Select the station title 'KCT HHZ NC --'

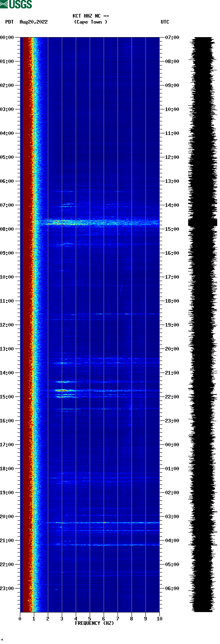click(91, 16)
